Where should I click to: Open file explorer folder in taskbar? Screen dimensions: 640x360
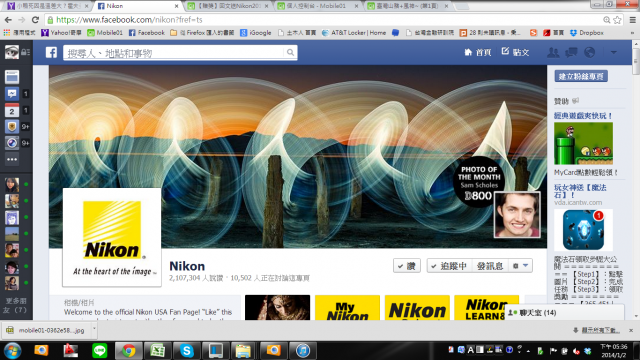[x=243, y=350]
